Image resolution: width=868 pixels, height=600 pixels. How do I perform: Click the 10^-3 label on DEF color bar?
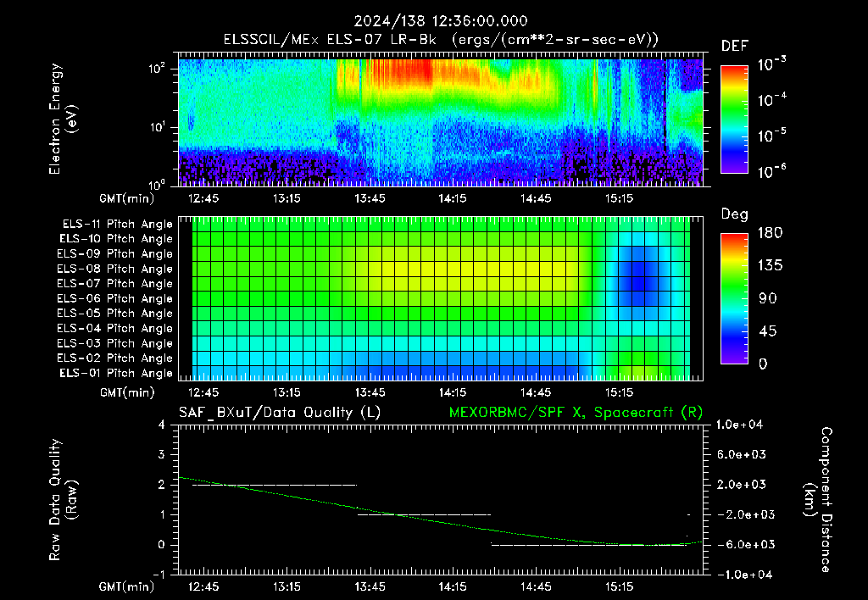771,64
